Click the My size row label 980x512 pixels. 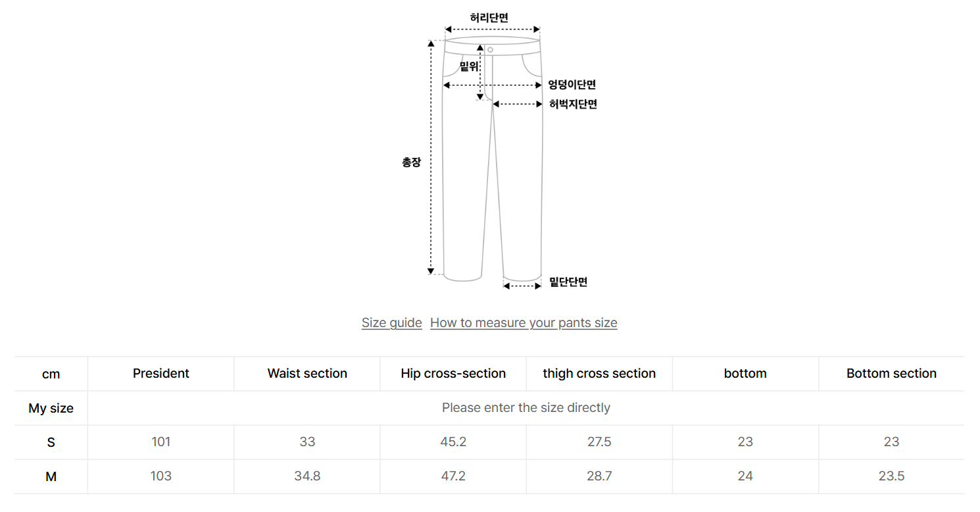point(51,408)
